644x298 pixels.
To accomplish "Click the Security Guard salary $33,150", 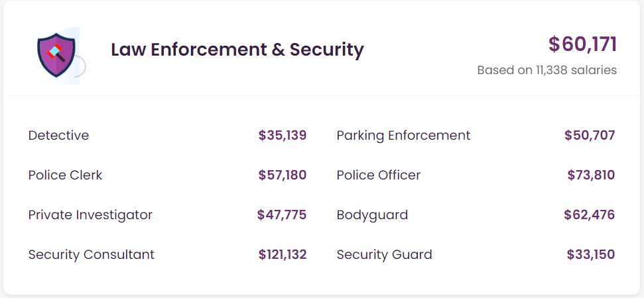I will (590, 255).
